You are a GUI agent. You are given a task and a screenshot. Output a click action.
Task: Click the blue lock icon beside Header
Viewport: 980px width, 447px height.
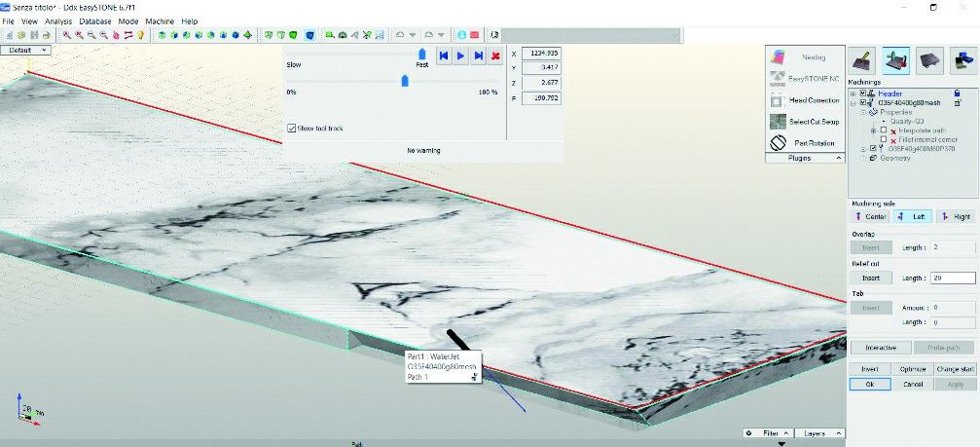tap(957, 93)
